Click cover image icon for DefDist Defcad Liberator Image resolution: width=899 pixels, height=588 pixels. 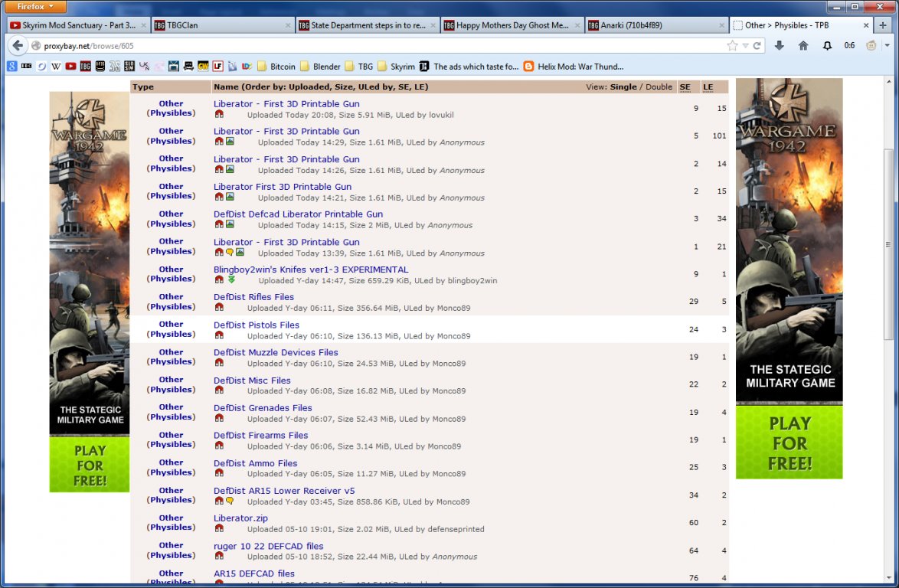230,224
